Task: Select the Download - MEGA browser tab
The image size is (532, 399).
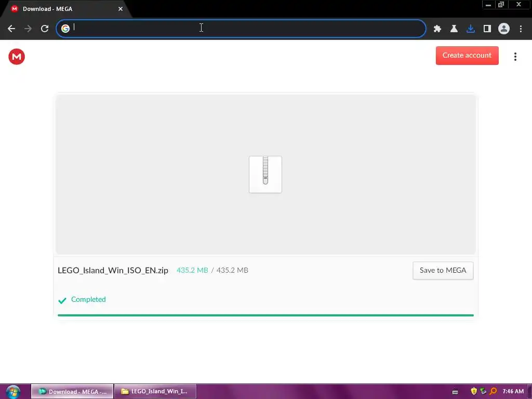Action: [x=64, y=9]
